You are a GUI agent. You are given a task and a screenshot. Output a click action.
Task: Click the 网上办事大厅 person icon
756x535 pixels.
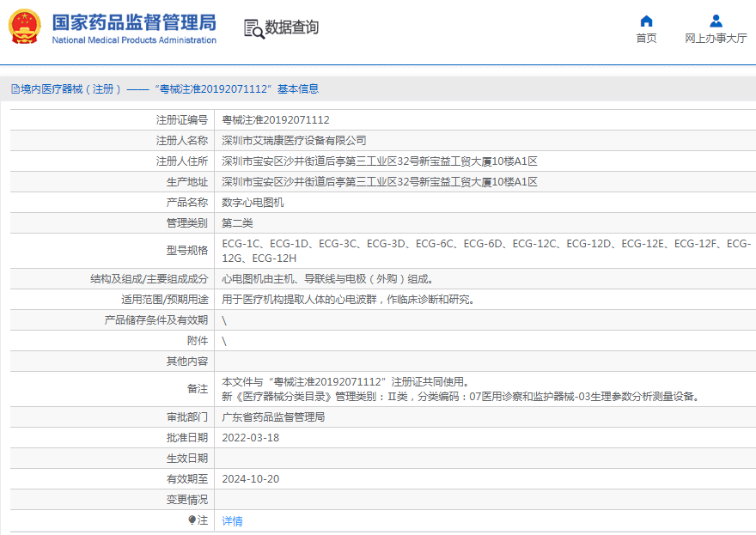(716, 21)
